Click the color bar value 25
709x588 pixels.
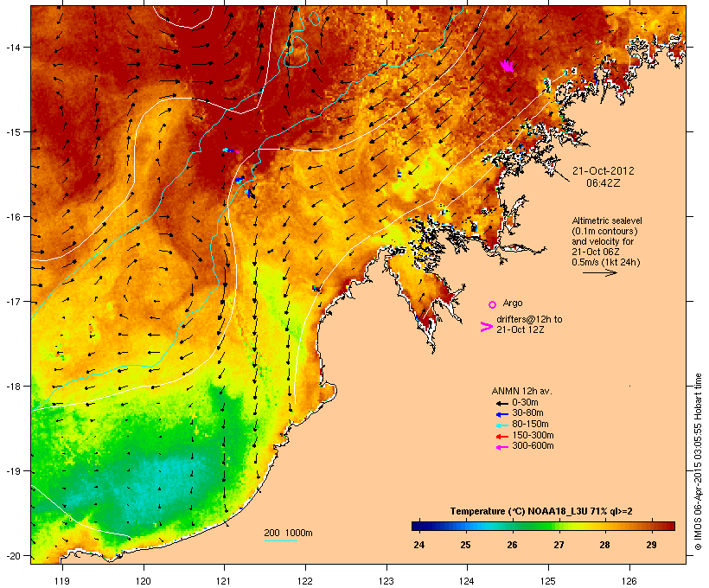(x=466, y=545)
